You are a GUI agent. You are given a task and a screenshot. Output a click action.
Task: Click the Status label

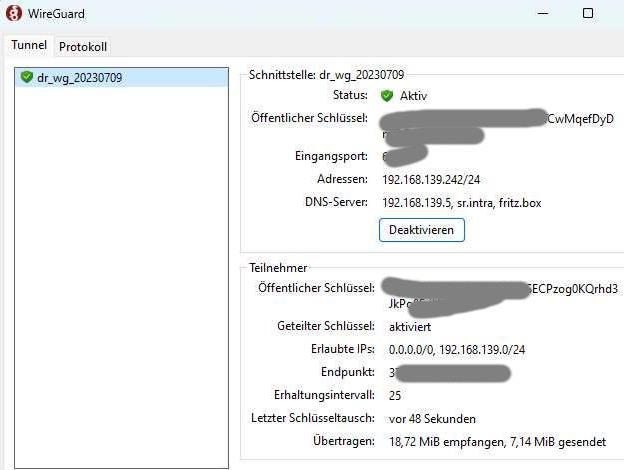coord(350,95)
